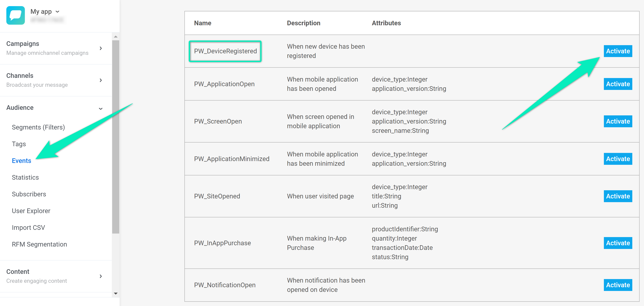This screenshot has width=644, height=306.
Task: Click sidebar scrollbar up arrow
Action: [x=116, y=37]
